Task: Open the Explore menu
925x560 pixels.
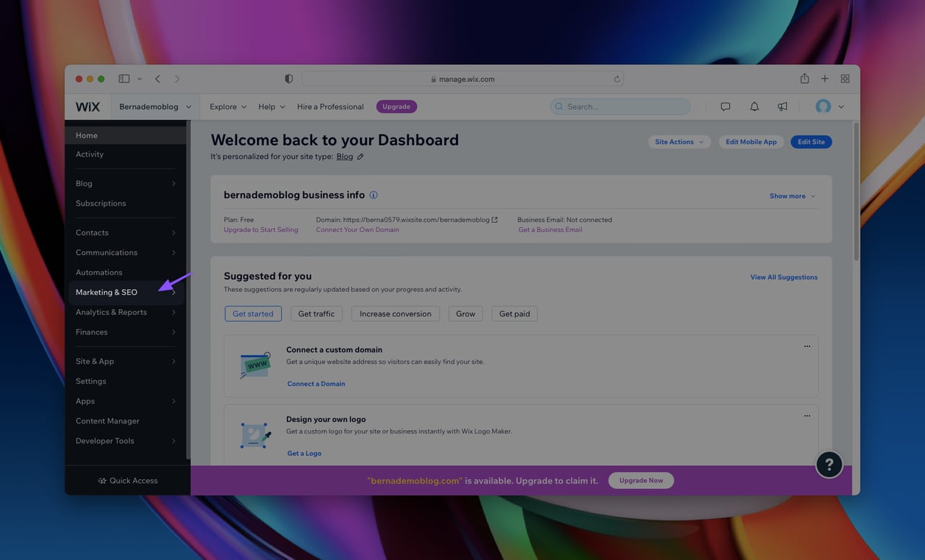Action: pyautogui.click(x=228, y=106)
